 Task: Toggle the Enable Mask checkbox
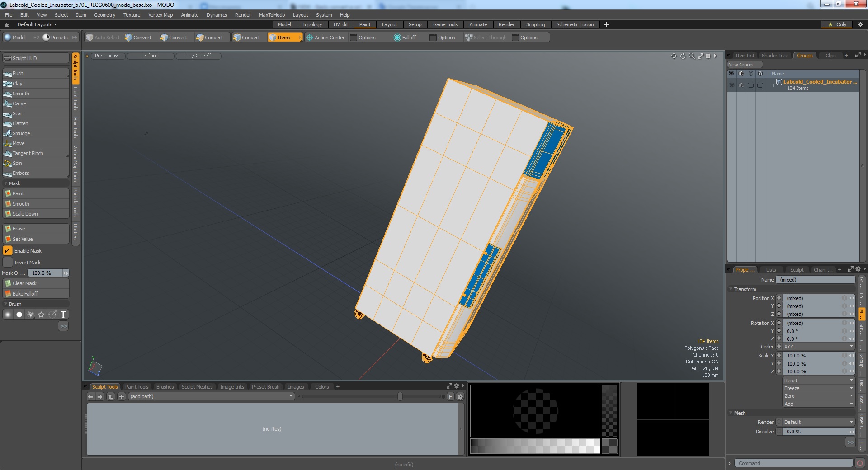pos(8,251)
